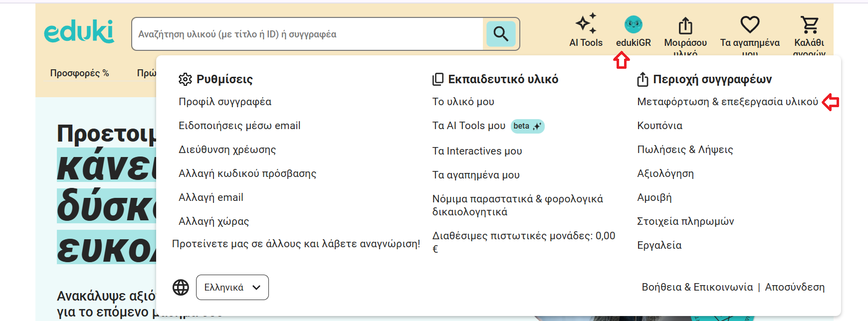Click Προσφορές % navigation tab
Viewport: 868px width, 321px height.
click(x=79, y=73)
